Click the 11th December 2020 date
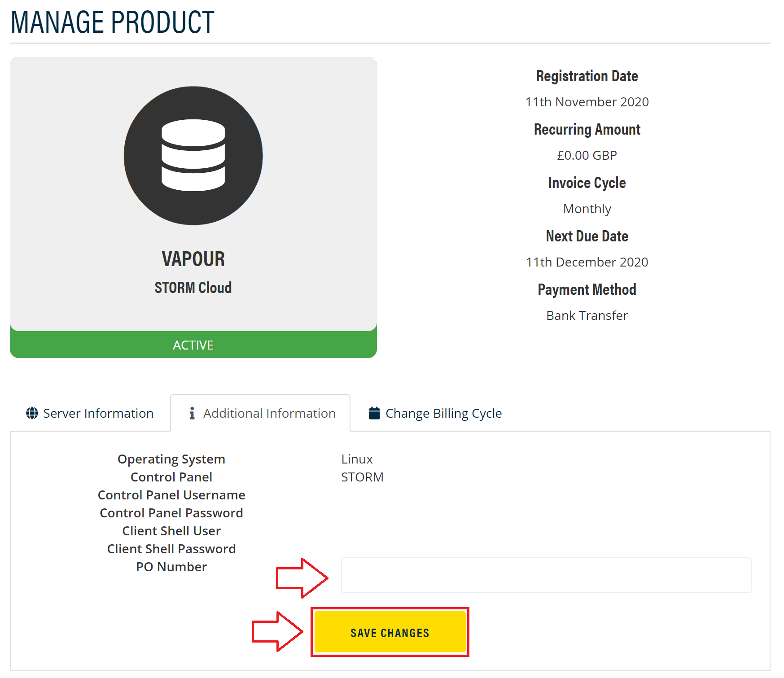The height and width of the screenshot is (678, 784). pyautogui.click(x=587, y=262)
